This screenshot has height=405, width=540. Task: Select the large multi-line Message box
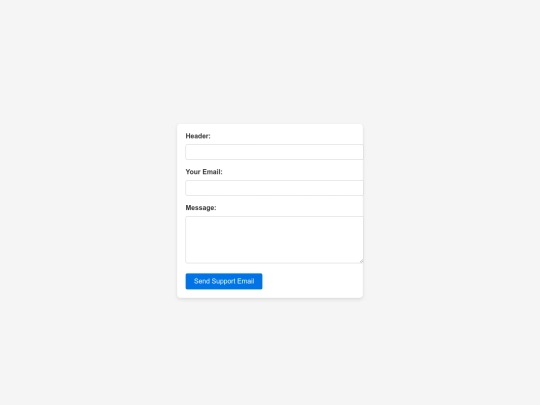pos(274,240)
